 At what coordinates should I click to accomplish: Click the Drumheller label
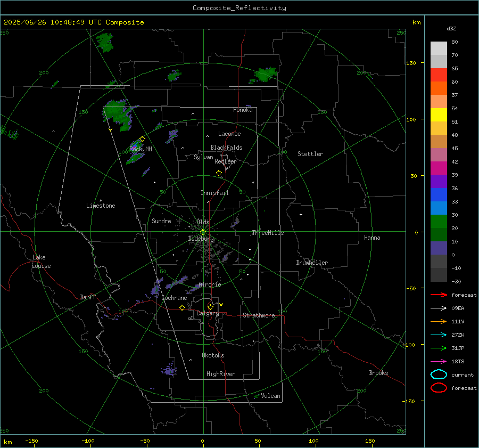coord(312,263)
